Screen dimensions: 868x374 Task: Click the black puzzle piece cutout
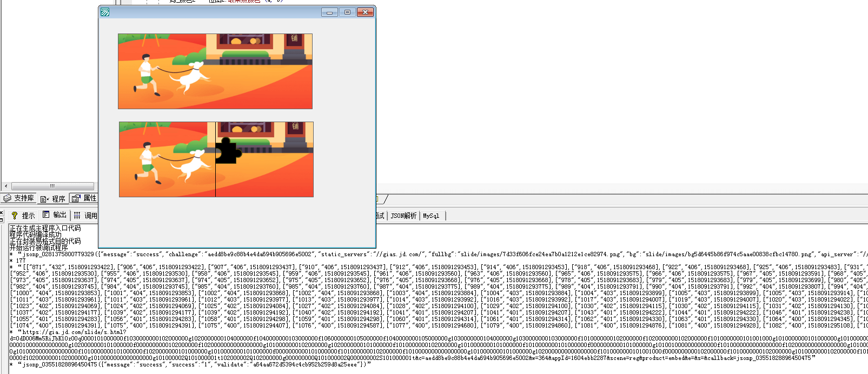pos(228,151)
